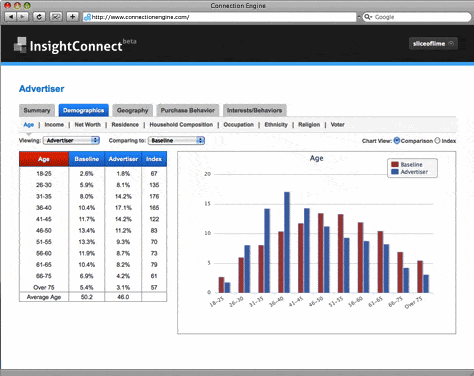Click the browser back arrow button
This screenshot has height=376, width=474.
11,17
